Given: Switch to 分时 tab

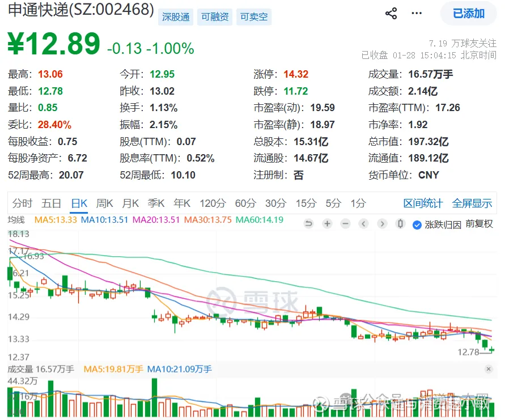Looking at the screenshot, I should pos(22,203).
